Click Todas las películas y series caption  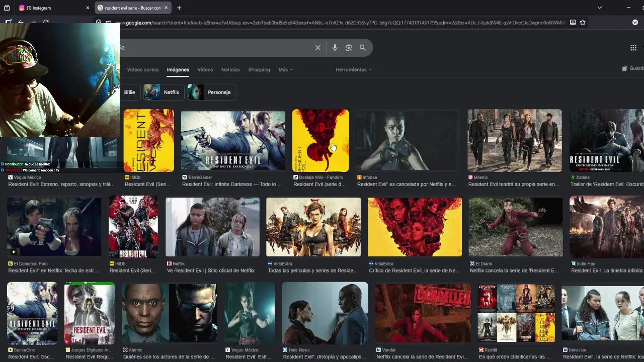click(x=312, y=270)
